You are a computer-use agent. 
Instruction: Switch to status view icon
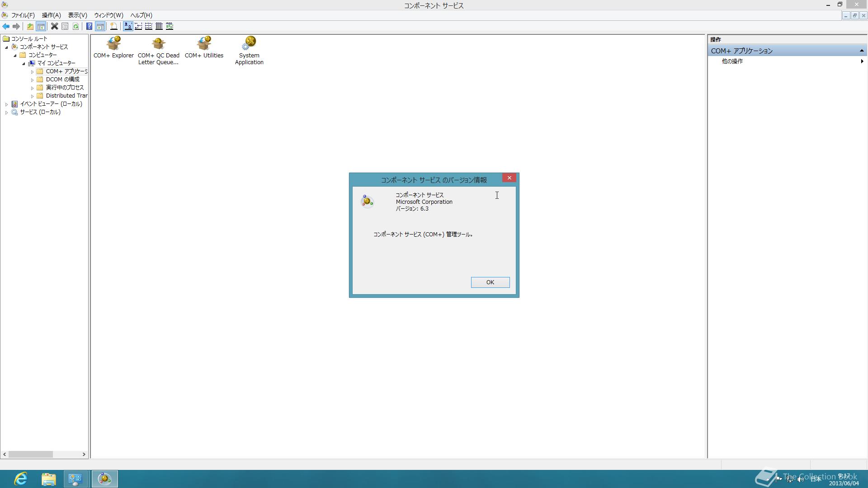pyautogui.click(x=170, y=26)
